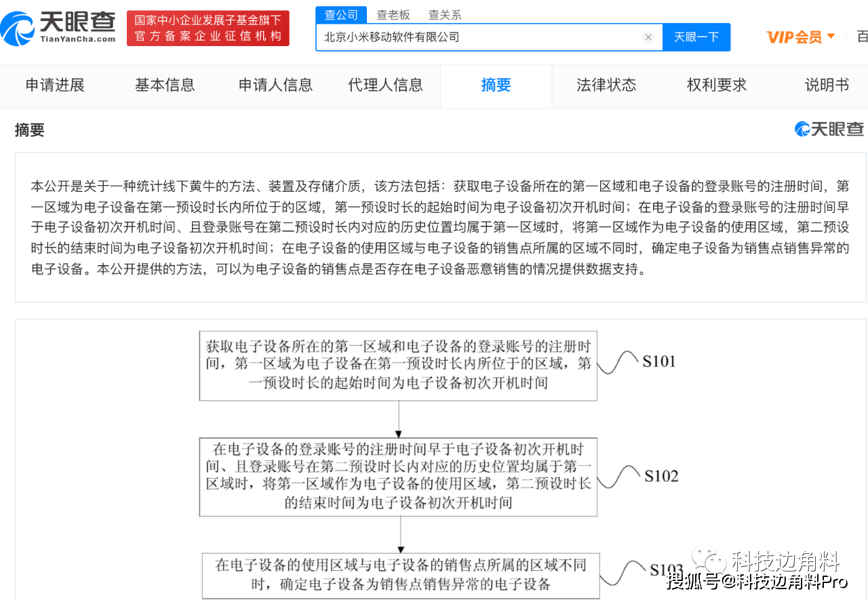Clear the search box with the X icon
This screenshot has height=600, width=868.
coord(648,37)
